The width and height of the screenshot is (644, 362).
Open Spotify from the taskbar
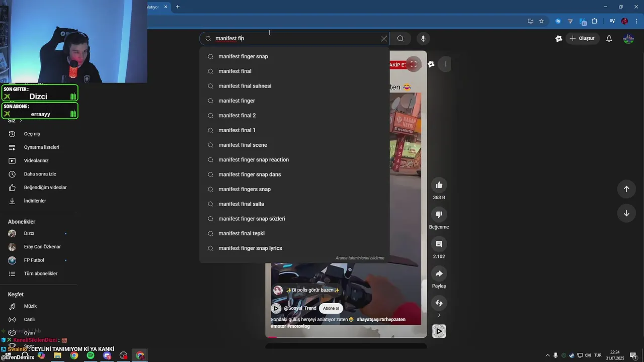(91, 355)
